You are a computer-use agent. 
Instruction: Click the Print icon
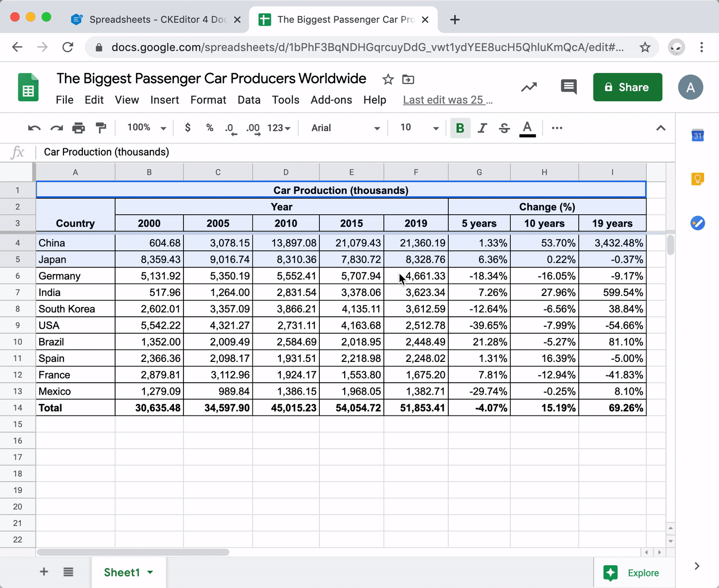78,128
